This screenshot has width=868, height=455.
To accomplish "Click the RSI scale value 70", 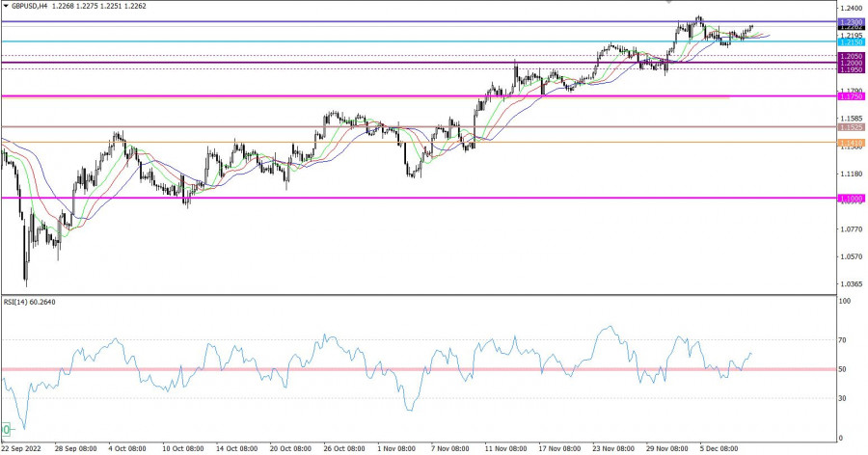I will (843, 340).
